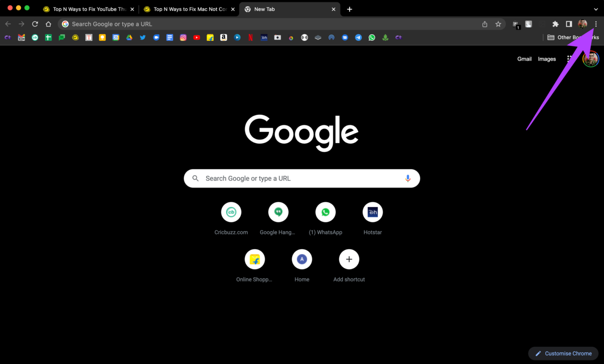The image size is (604, 364).
Task: Open the Netflix bookmark icon
Action: (250, 37)
